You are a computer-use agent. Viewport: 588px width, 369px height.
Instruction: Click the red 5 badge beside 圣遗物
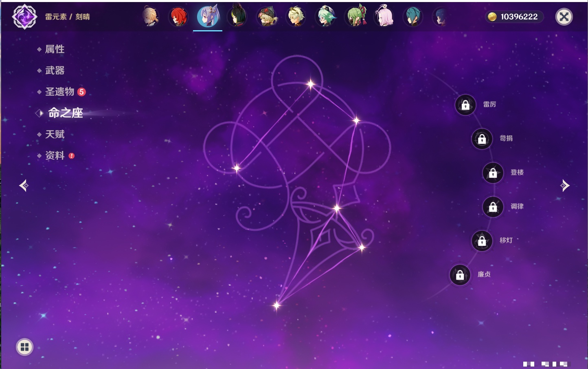81,92
